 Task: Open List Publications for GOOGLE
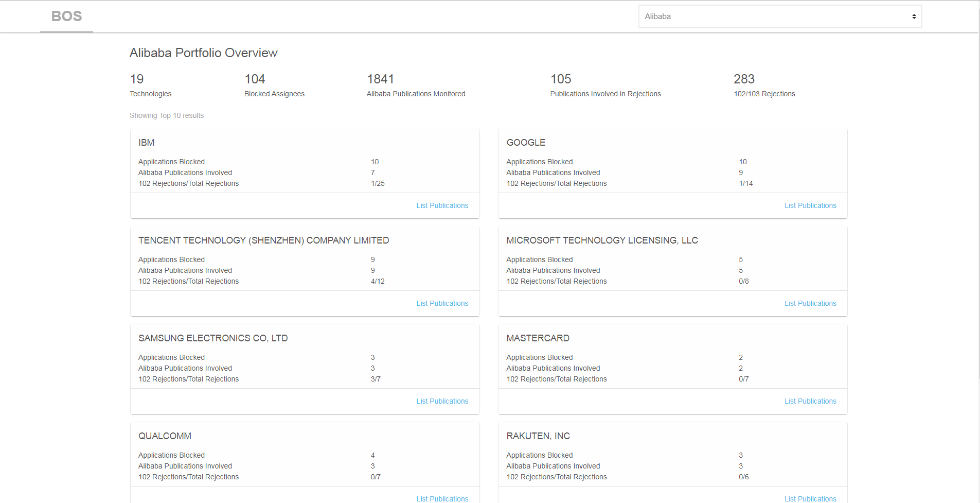pos(810,205)
